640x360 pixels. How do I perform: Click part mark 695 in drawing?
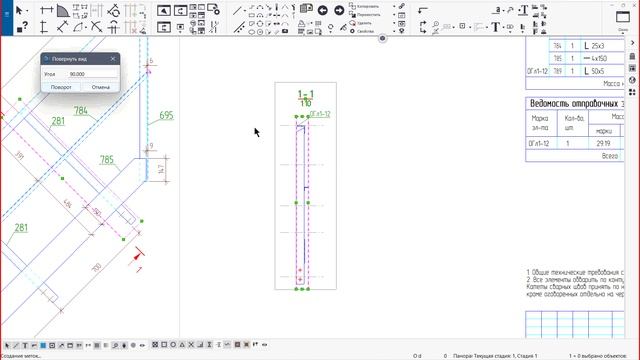tap(166, 115)
